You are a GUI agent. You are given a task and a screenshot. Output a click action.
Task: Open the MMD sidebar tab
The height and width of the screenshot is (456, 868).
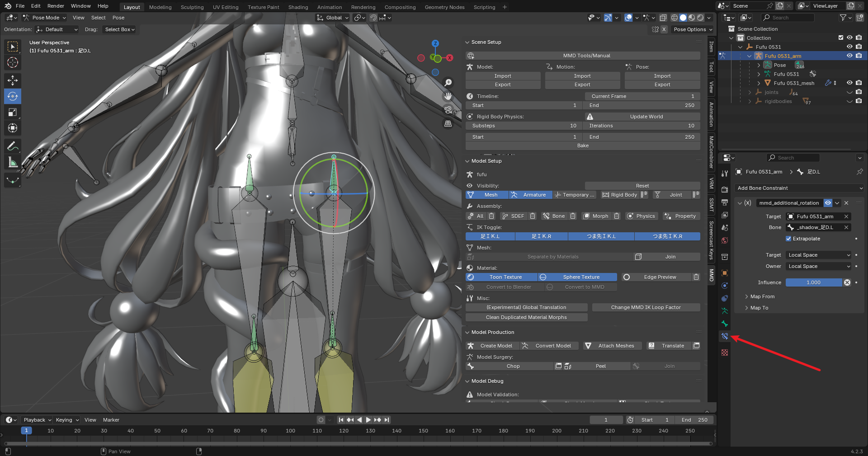711,275
